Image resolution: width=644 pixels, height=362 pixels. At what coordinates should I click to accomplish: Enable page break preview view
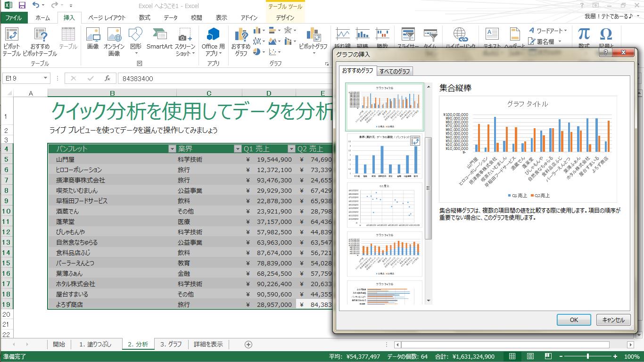point(548,356)
